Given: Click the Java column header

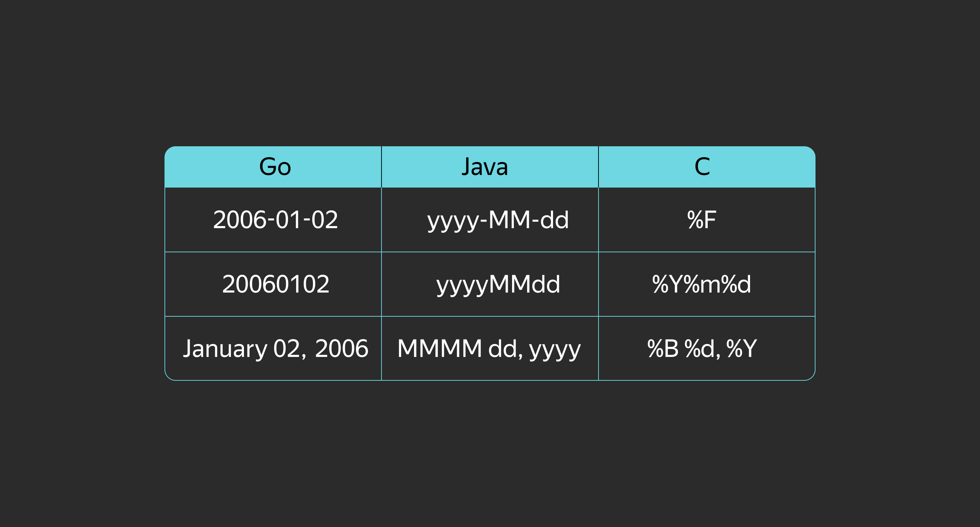Looking at the screenshot, I should pos(490,167).
